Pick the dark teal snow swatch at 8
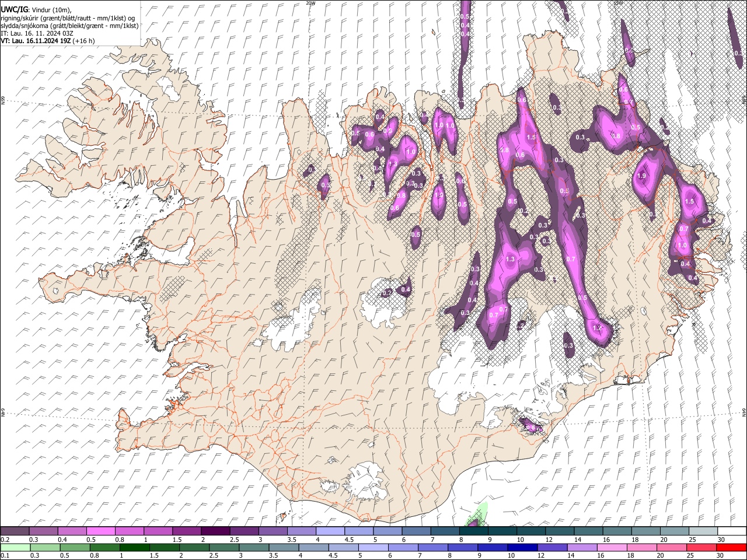Screen dimensions: 747x560 pyautogui.click(x=473, y=531)
